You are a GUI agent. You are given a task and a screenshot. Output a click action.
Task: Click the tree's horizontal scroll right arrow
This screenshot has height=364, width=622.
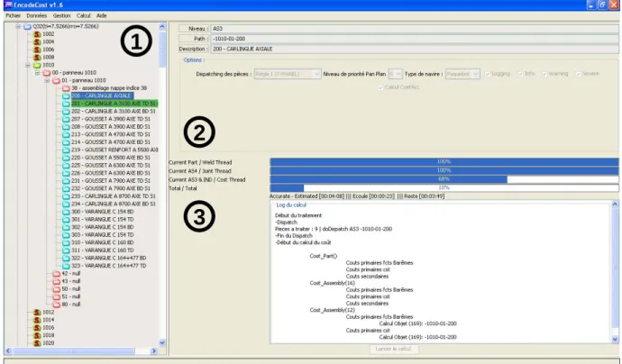click(x=154, y=350)
